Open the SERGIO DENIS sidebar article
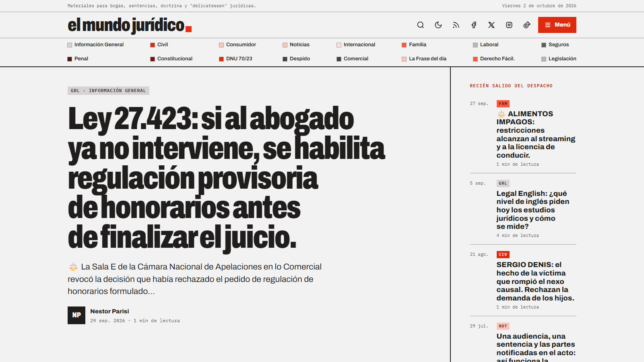This screenshot has width=644, height=362. tap(535, 281)
